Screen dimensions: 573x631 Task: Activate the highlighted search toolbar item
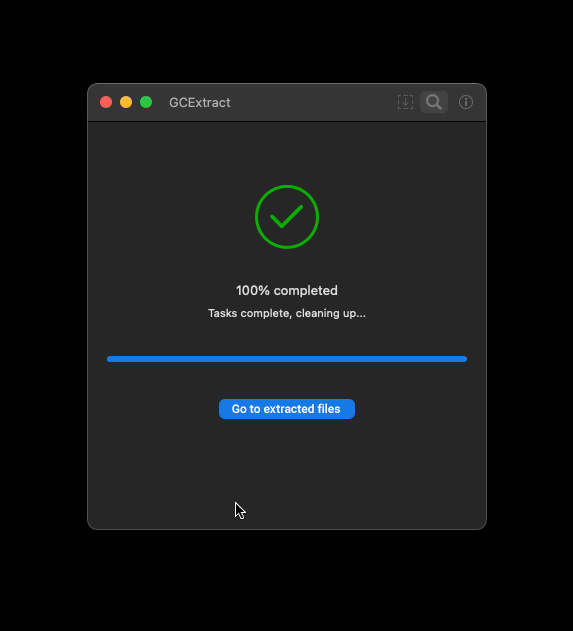434,102
